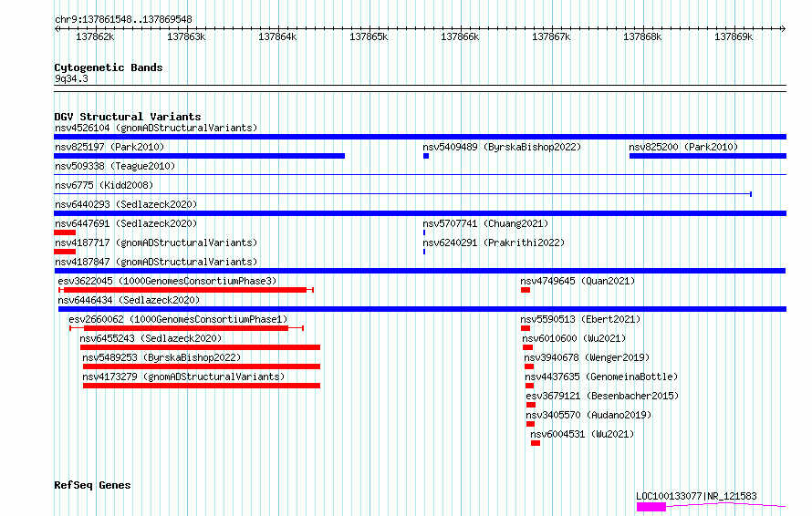Open nsv6447691 (Sedlazeck2020) variant label
The image size is (812, 516).
[x=126, y=223]
